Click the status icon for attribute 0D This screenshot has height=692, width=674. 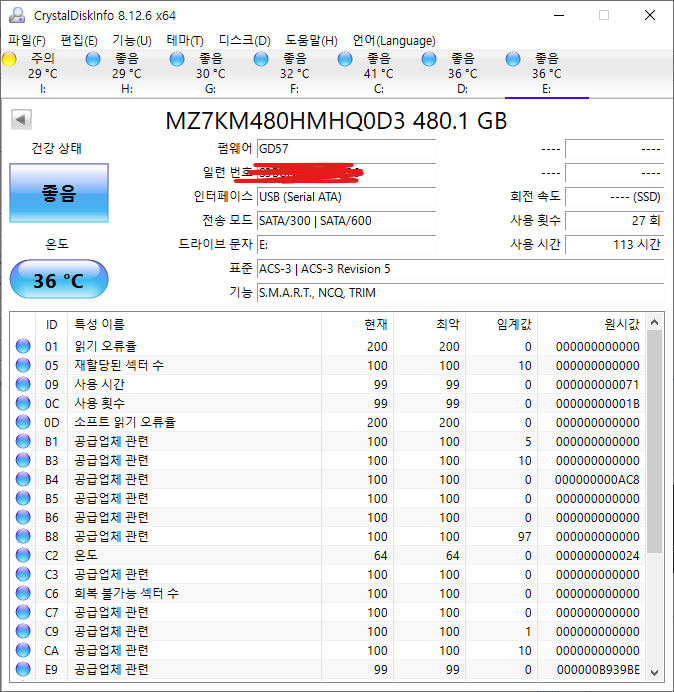point(23,422)
